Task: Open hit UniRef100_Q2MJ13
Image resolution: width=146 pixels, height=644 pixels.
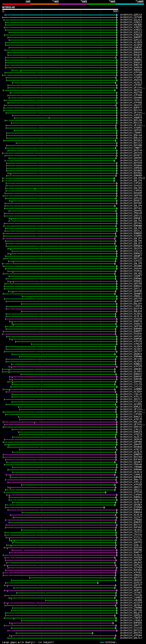Action: pyautogui.click(x=131, y=32)
